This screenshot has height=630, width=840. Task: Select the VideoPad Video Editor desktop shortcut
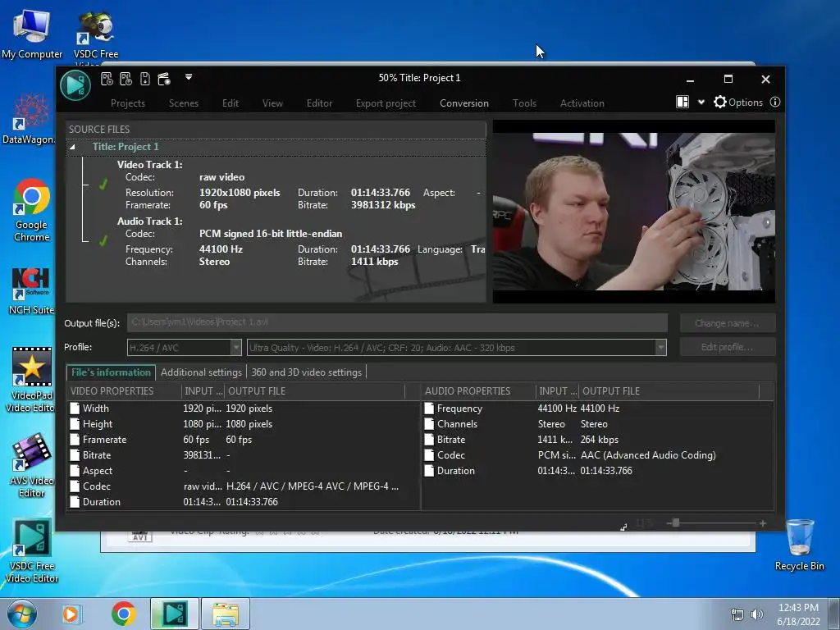click(x=31, y=380)
